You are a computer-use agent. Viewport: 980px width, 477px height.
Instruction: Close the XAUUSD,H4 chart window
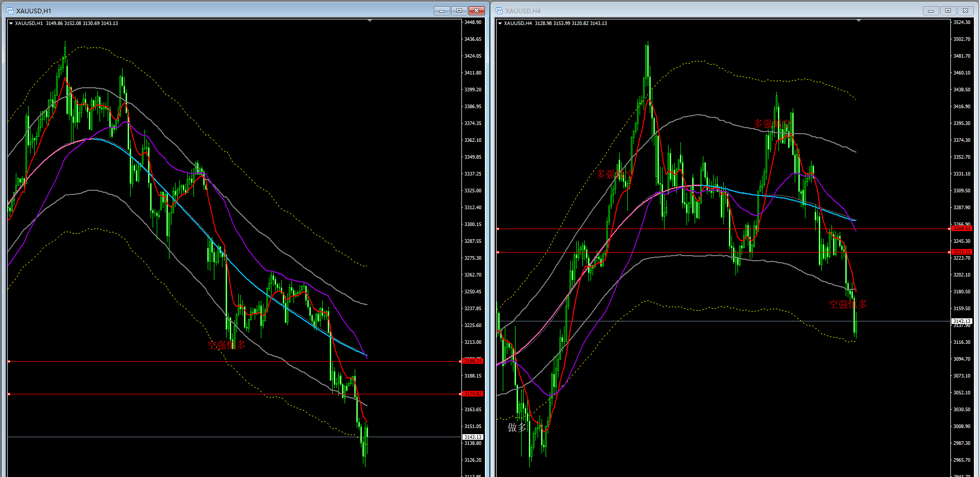click(966, 11)
